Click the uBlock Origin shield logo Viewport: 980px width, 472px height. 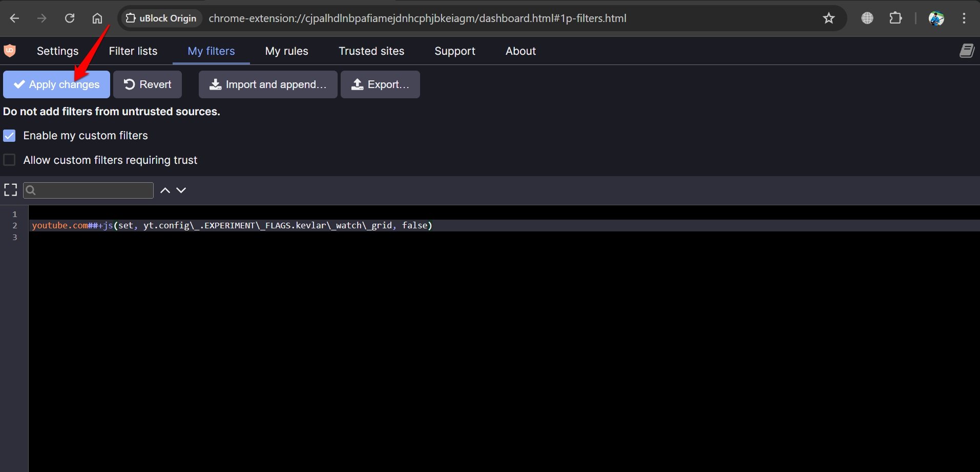10,51
